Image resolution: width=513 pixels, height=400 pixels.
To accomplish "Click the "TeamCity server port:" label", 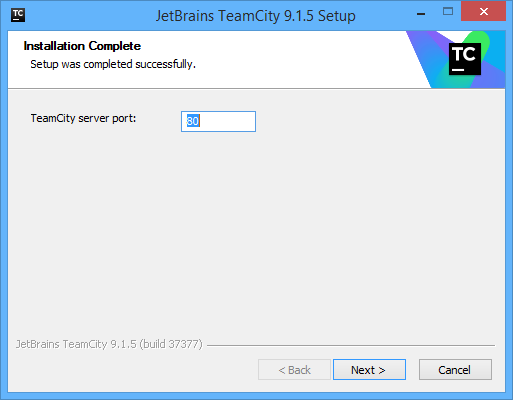I will (x=83, y=118).
